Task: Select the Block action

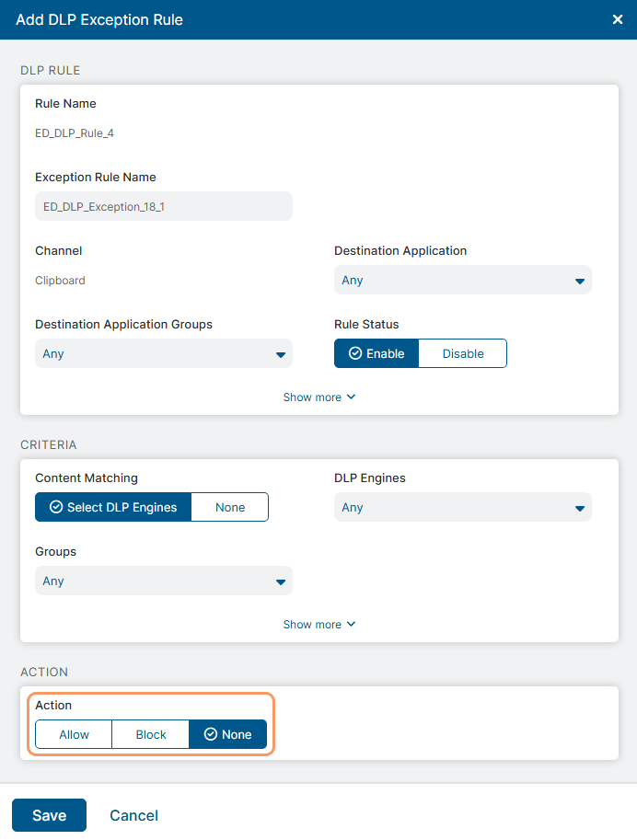Action: tap(151, 734)
